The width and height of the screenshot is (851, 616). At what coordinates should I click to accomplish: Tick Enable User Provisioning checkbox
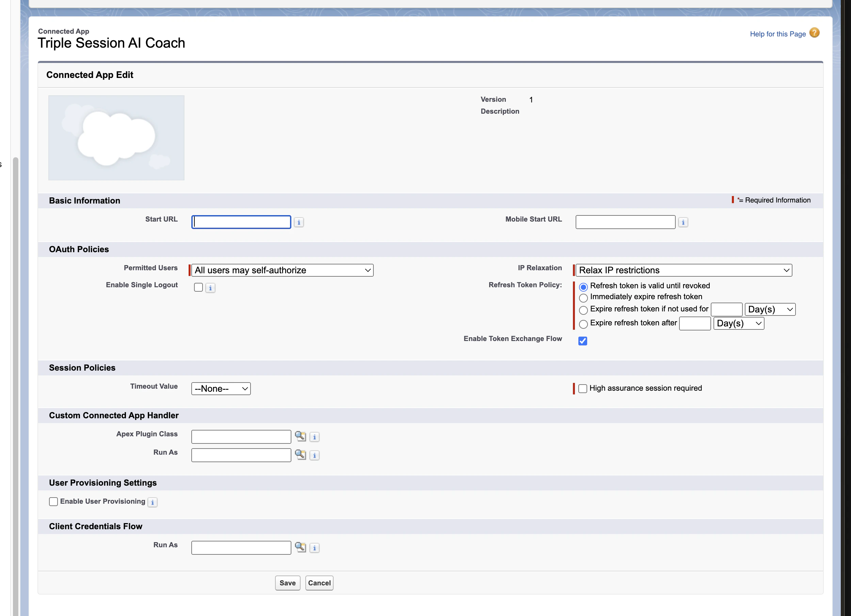(53, 502)
